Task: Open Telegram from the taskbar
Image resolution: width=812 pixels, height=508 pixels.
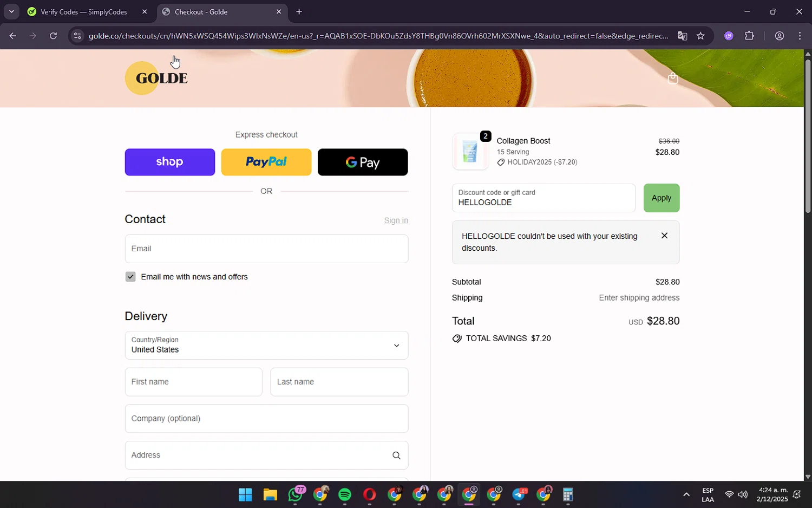Action: pyautogui.click(x=519, y=494)
